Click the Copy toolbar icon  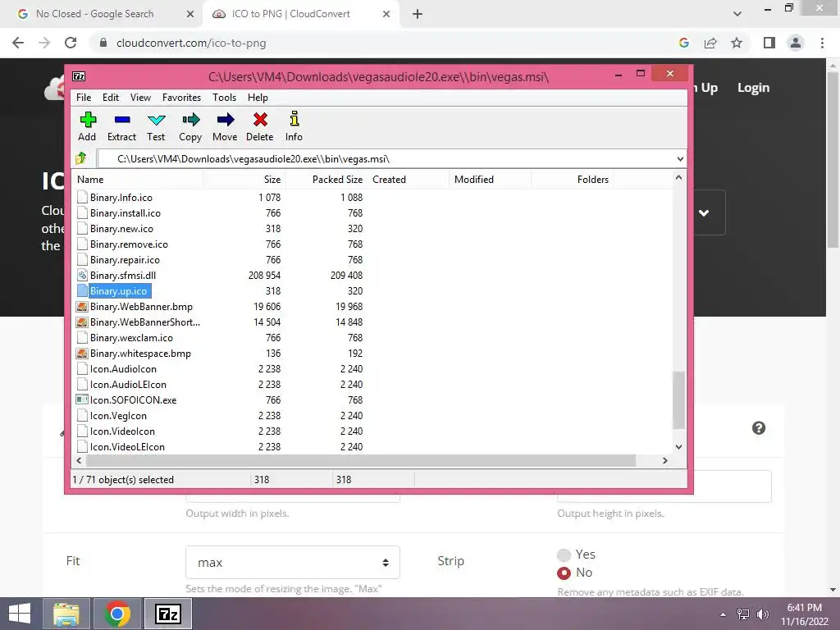pos(190,120)
